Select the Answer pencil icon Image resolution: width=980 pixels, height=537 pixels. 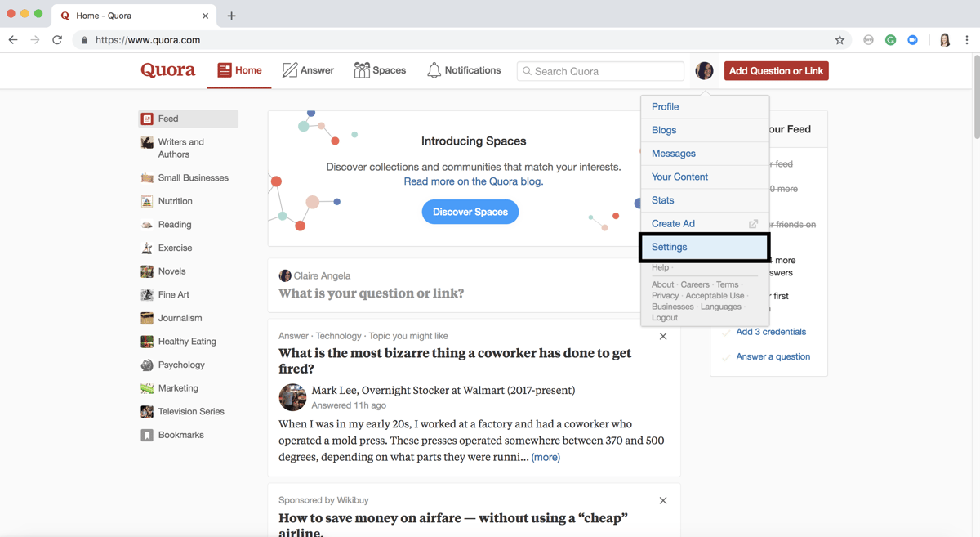(x=289, y=70)
